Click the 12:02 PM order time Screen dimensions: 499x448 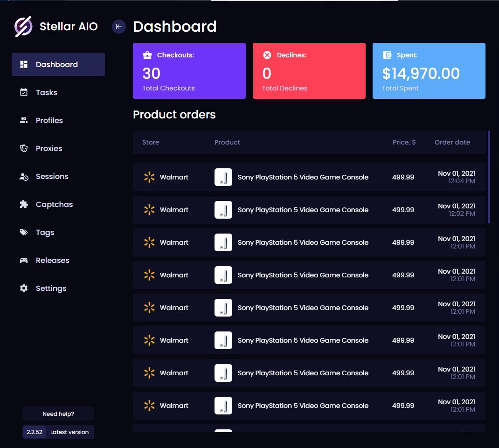coord(462,214)
